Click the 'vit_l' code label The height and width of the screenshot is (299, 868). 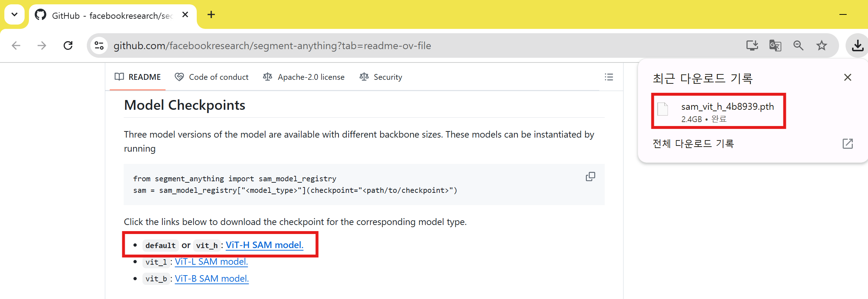(156, 262)
